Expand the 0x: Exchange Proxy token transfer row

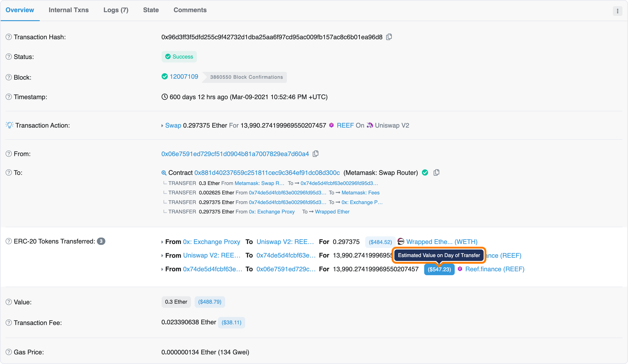(162, 242)
